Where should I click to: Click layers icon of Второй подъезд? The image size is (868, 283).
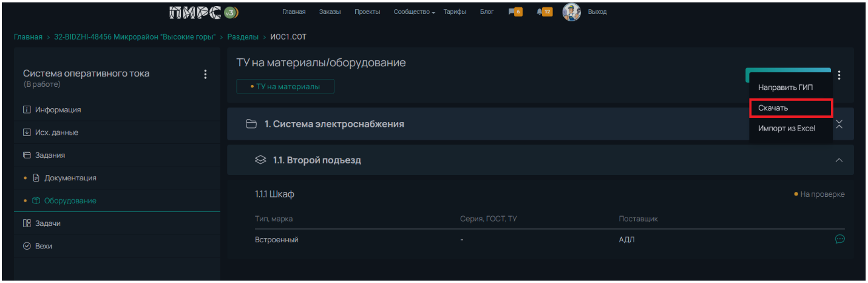260,160
